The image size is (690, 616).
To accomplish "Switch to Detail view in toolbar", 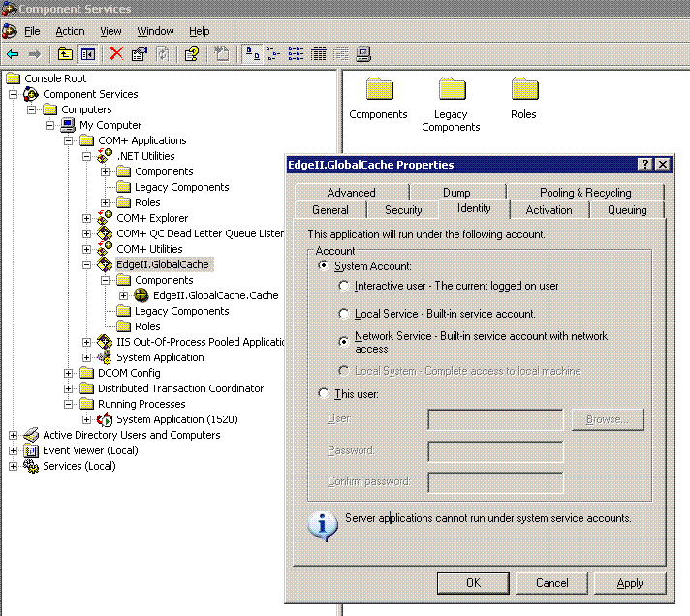I will click(318, 54).
